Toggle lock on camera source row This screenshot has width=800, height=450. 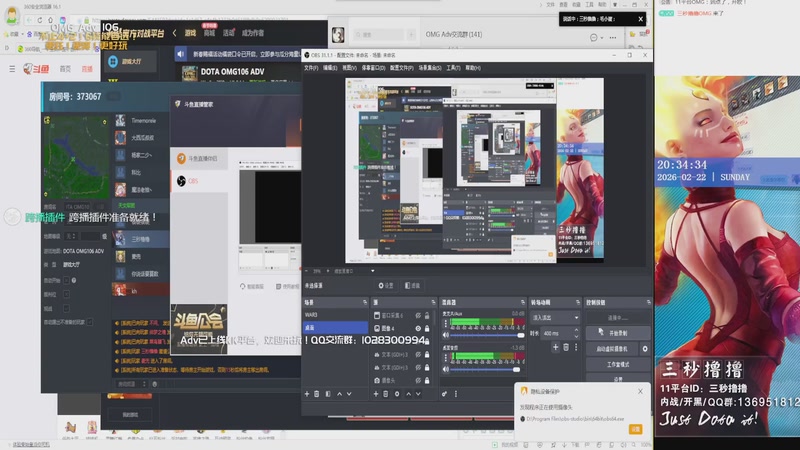427,381
